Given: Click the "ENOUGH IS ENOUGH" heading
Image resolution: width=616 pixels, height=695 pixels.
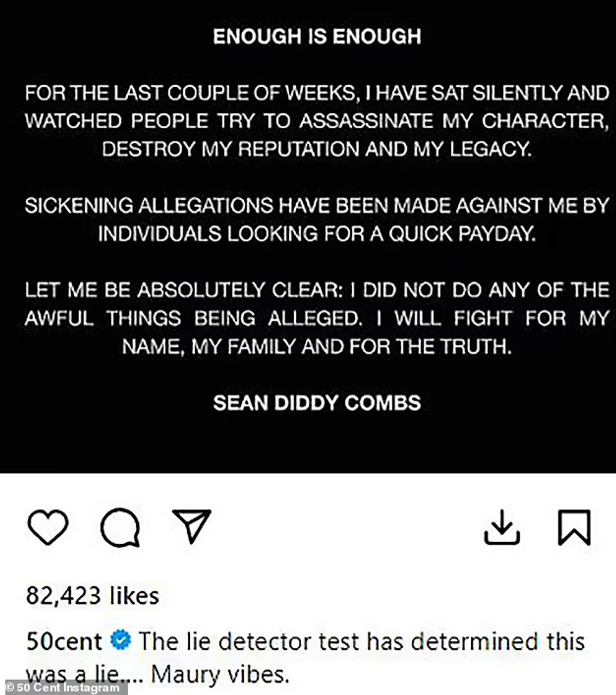Looking at the screenshot, I should tap(317, 36).
